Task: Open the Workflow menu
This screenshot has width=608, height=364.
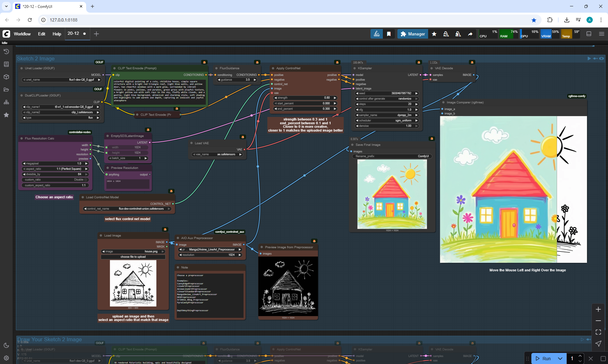Action: tap(22, 34)
